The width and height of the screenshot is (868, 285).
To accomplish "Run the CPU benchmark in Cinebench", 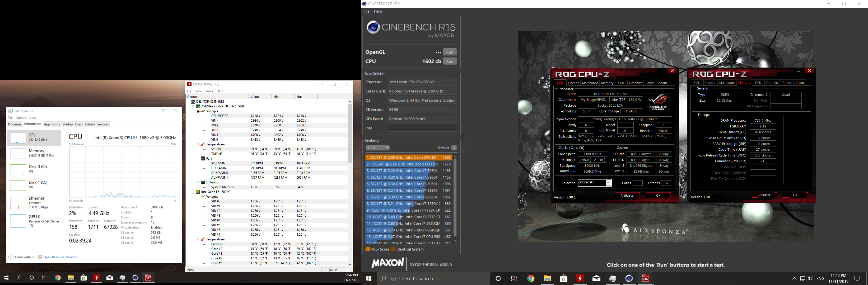I will [450, 61].
